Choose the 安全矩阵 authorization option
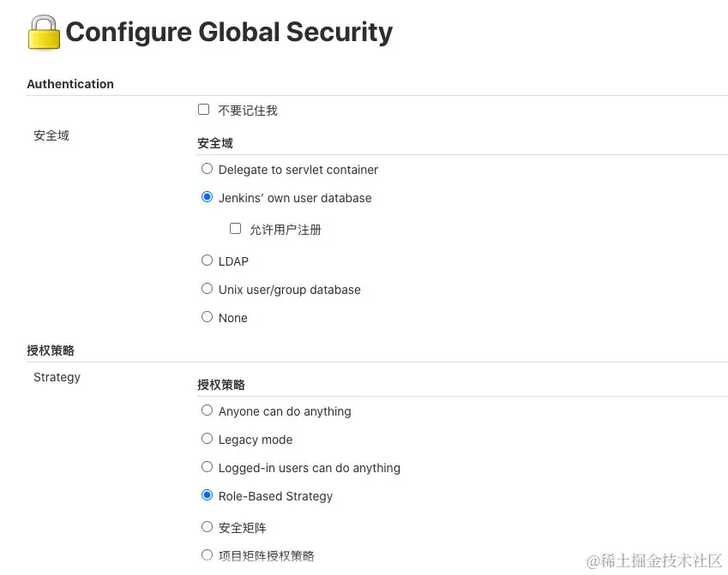 [x=207, y=527]
